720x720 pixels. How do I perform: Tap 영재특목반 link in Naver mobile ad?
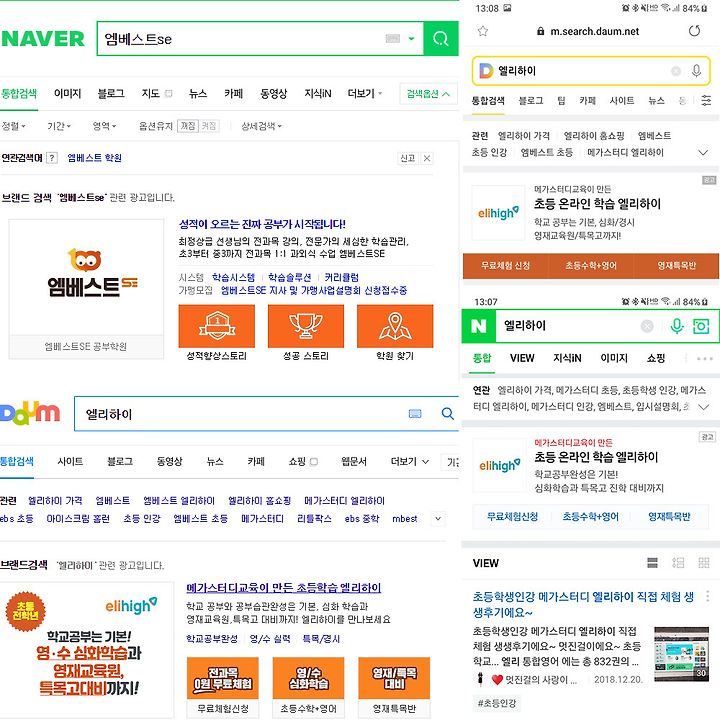tap(669, 517)
